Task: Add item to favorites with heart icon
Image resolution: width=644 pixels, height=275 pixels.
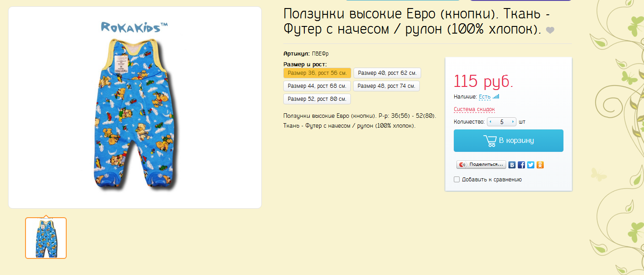Action: pyautogui.click(x=550, y=30)
